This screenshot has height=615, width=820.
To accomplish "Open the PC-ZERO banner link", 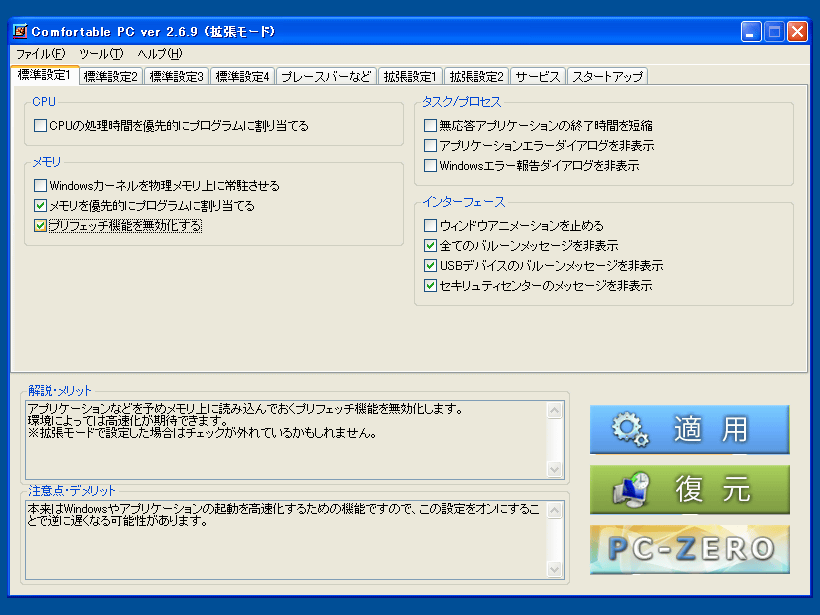I will coord(689,550).
